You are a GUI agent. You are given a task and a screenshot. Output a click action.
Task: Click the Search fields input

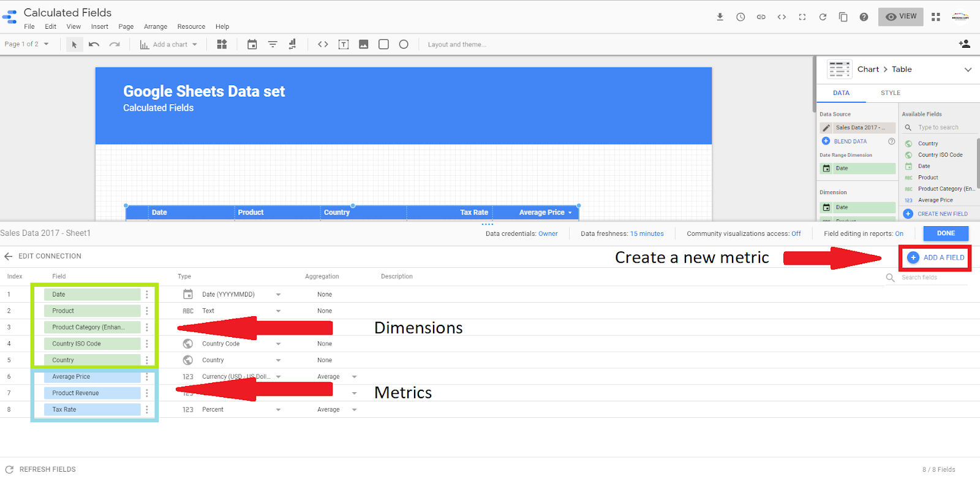(x=933, y=278)
